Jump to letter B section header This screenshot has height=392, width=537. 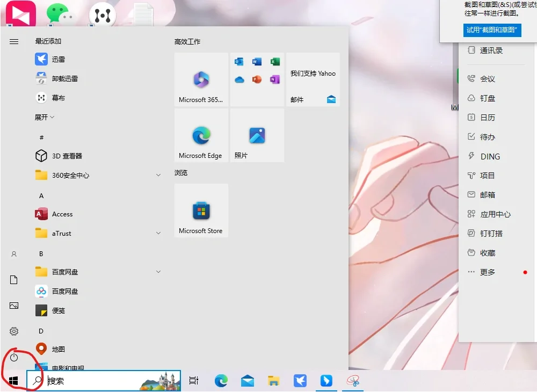point(41,253)
